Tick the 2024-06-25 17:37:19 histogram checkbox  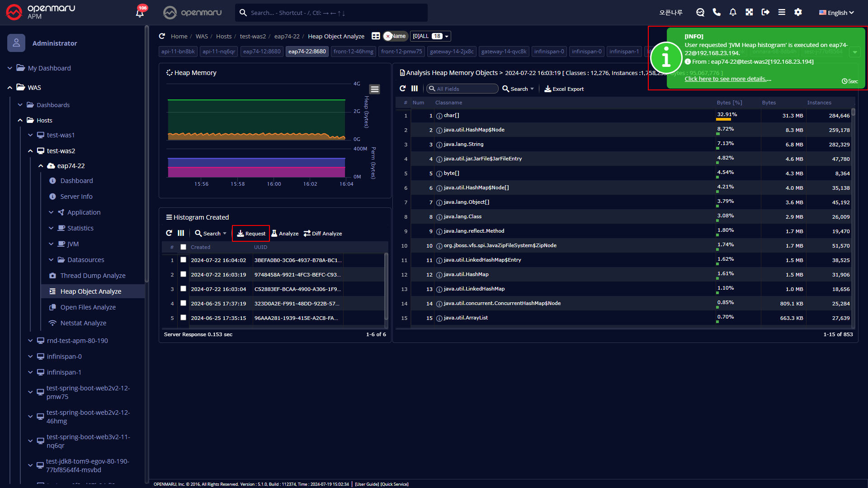tap(183, 303)
